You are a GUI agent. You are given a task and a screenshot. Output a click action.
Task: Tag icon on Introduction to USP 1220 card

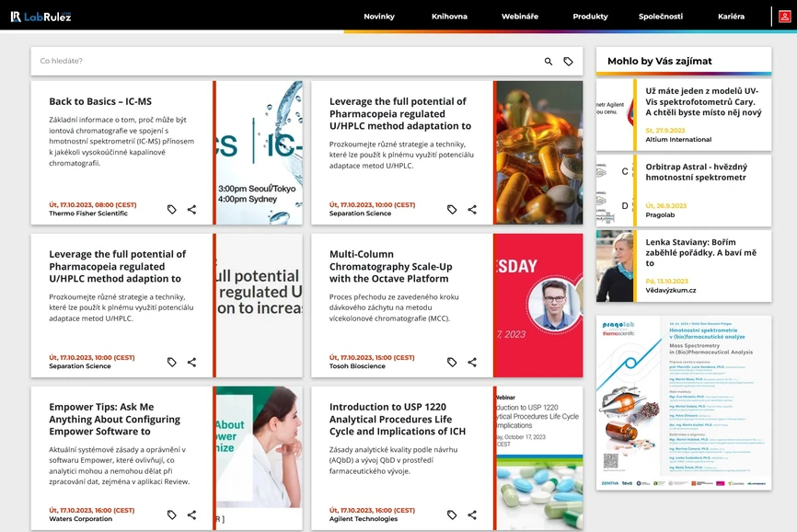click(x=452, y=515)
